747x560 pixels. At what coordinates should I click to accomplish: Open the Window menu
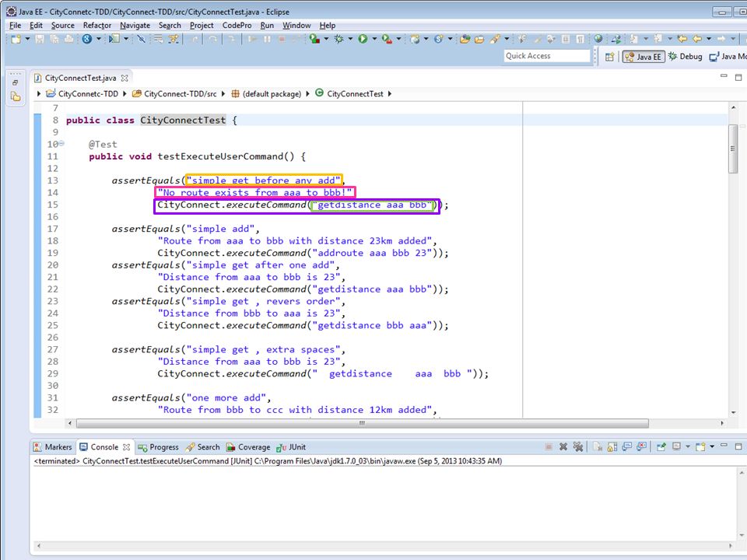pos(296,25)
